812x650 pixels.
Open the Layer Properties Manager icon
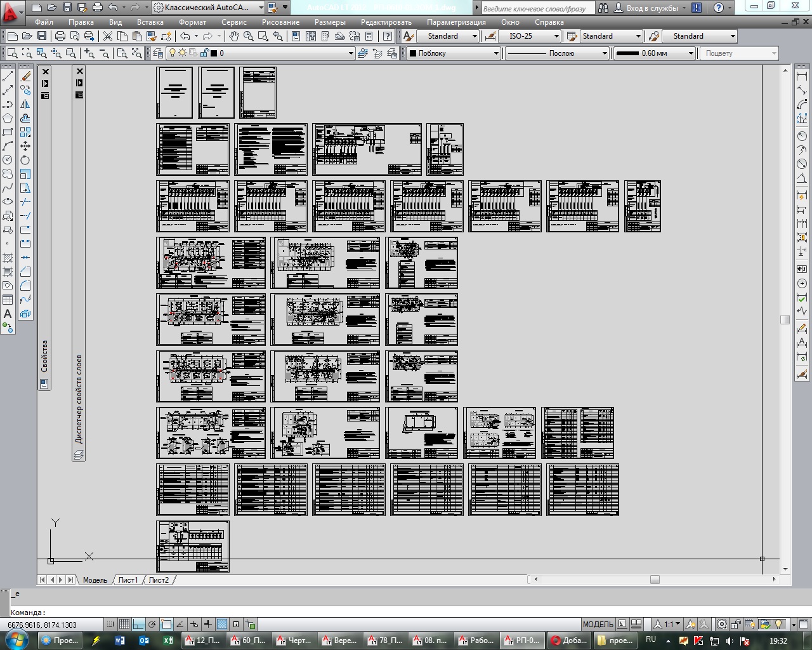click(x=158, y=53)
